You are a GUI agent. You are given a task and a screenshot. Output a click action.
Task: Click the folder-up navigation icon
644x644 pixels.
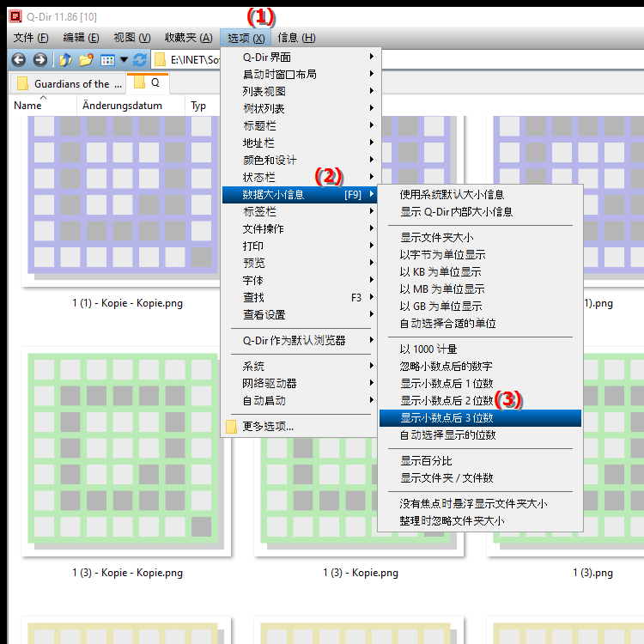point(65,60)
